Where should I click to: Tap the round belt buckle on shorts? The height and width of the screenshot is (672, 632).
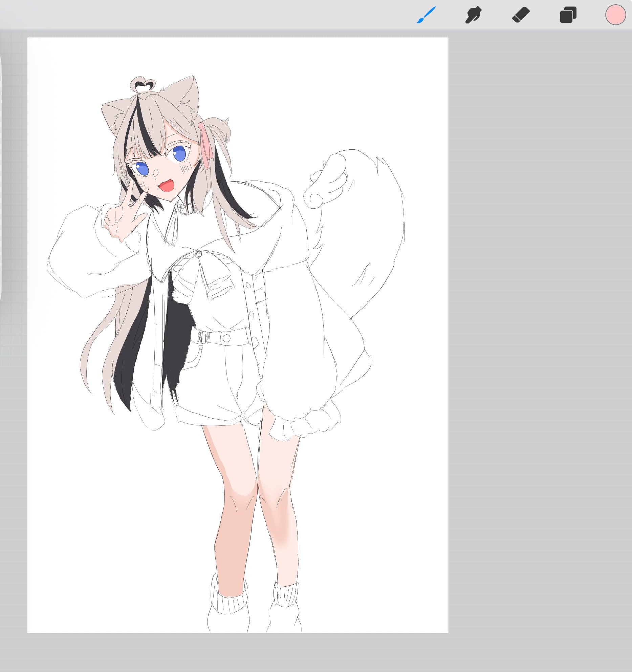226,338
